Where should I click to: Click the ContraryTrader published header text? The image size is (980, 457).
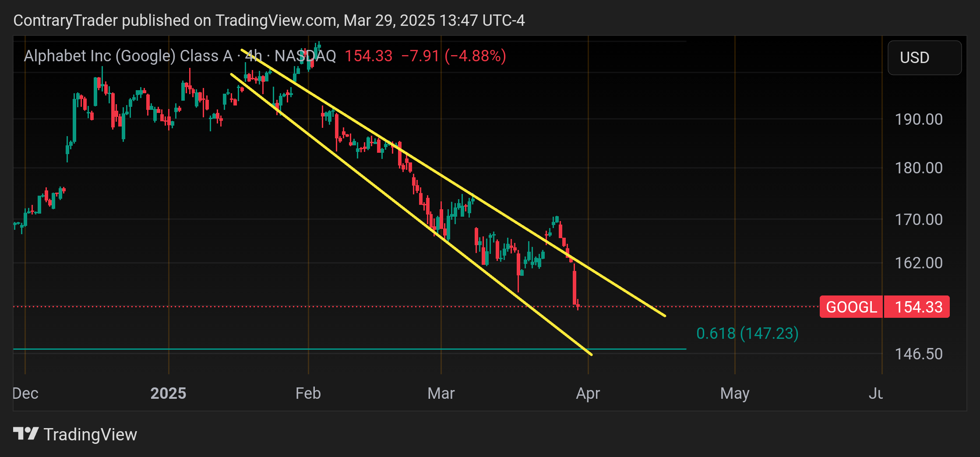coord(269,20)
